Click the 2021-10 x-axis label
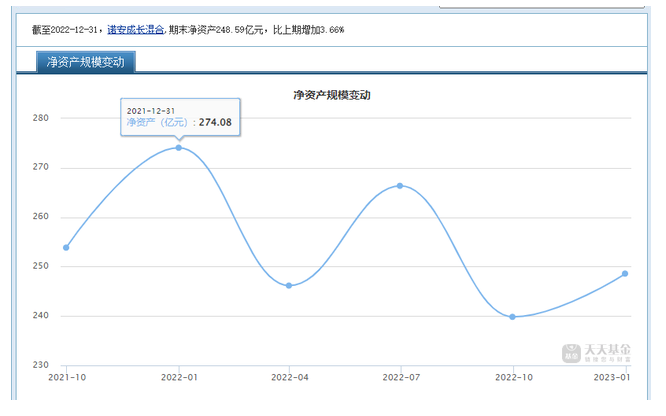This screenshot has height=416, width=666. pos(66,377)
